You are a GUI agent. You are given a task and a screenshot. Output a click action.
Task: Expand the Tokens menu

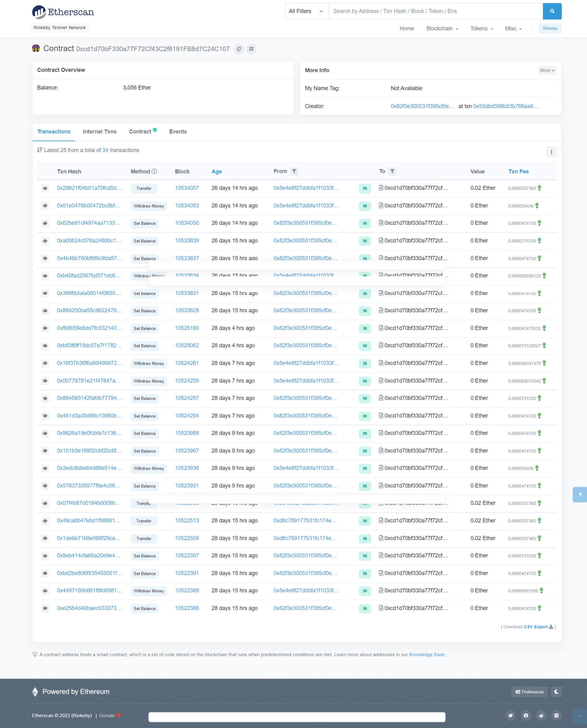click(x=481, y=28)
